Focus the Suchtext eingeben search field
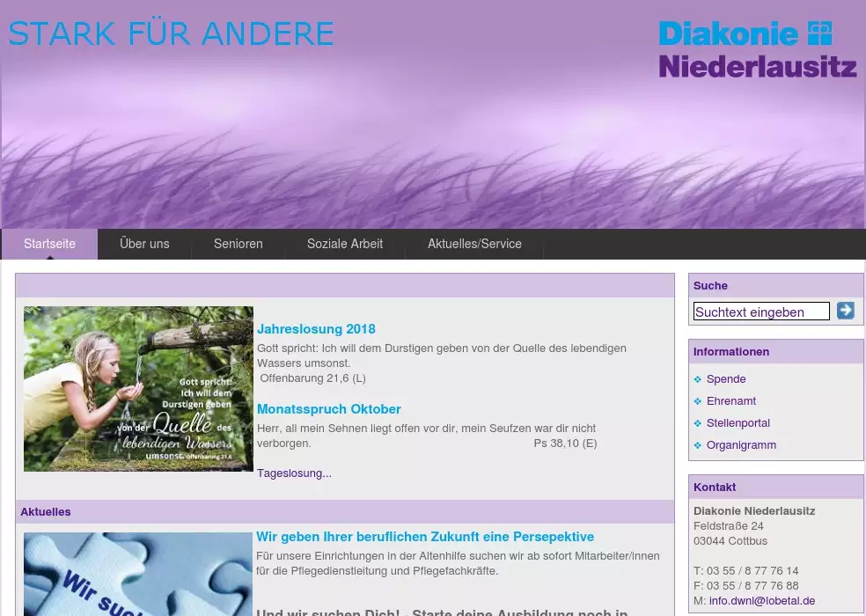Screen dimensions: 866x616 [761, 312]
